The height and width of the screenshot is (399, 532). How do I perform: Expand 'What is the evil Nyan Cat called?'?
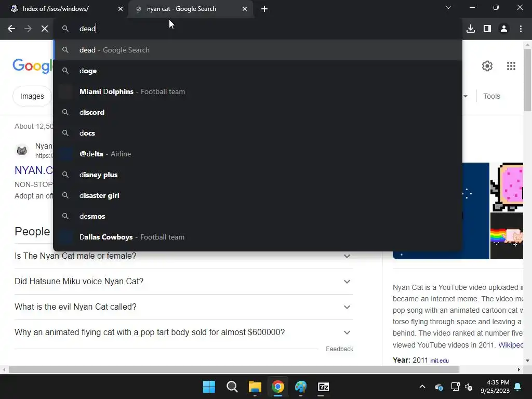point(184,307)
